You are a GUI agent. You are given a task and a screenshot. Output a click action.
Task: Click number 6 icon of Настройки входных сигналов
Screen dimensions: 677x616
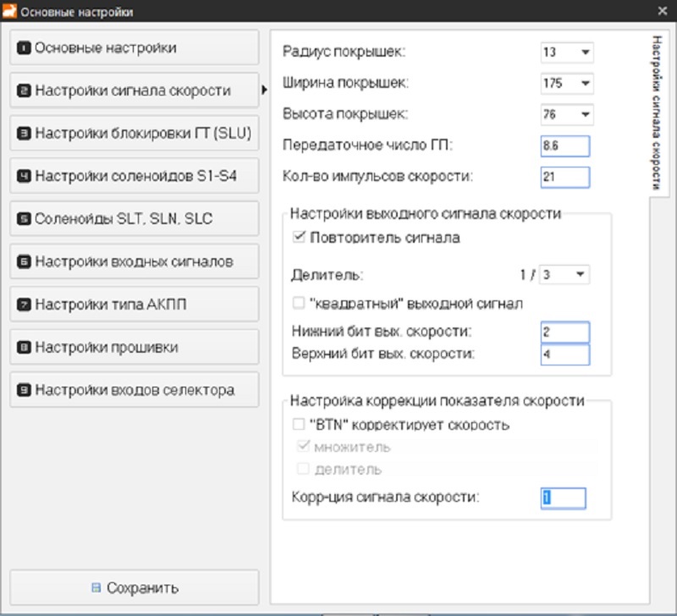pos(24,262)
